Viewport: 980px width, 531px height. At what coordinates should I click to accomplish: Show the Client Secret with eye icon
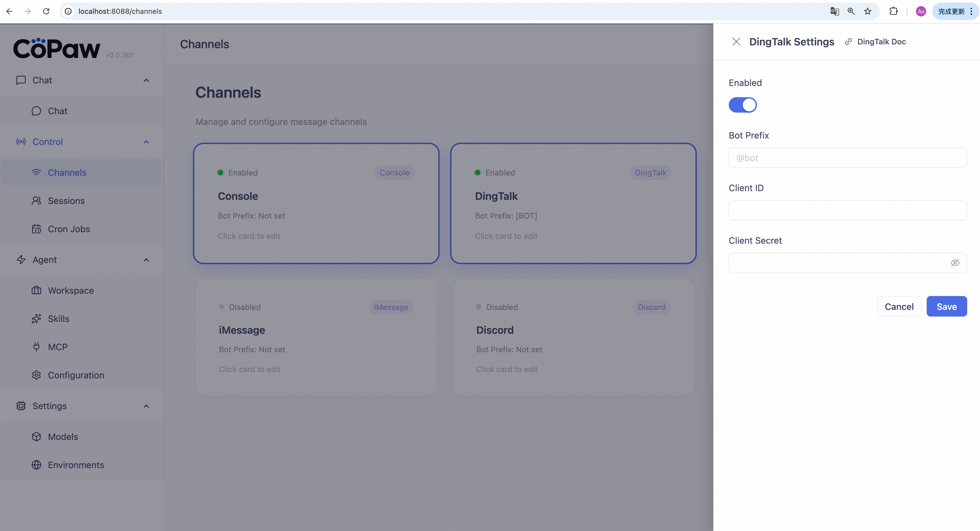tap(955, 263)
